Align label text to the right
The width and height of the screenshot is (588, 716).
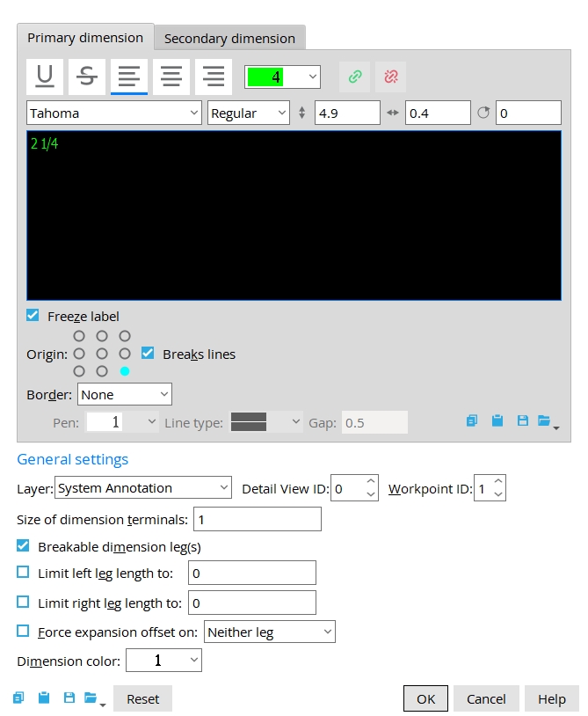tap(214, 77)
